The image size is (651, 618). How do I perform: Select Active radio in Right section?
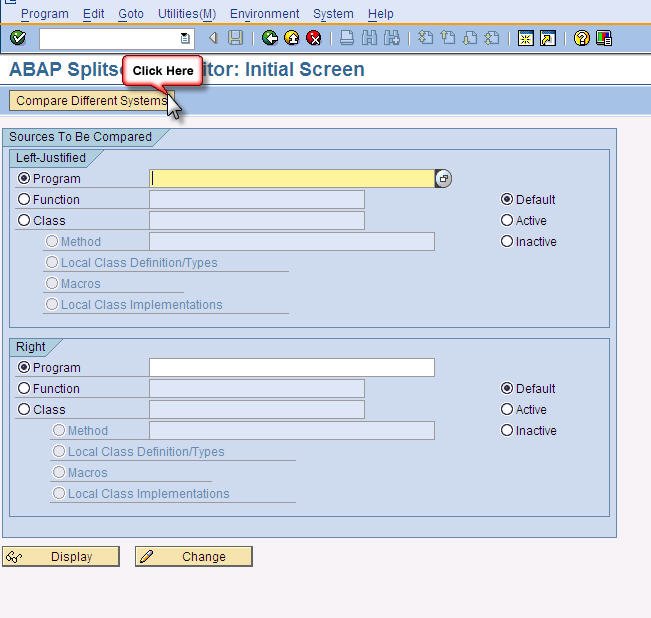[x=507, y=409]
